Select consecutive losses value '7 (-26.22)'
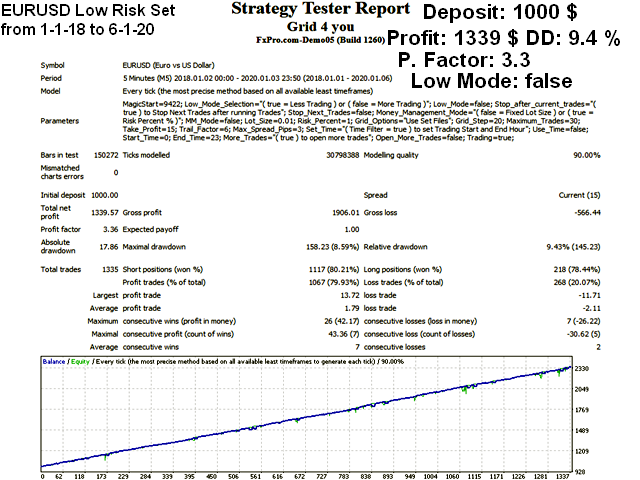Screen dimensions: 640x480 (583, 321)
